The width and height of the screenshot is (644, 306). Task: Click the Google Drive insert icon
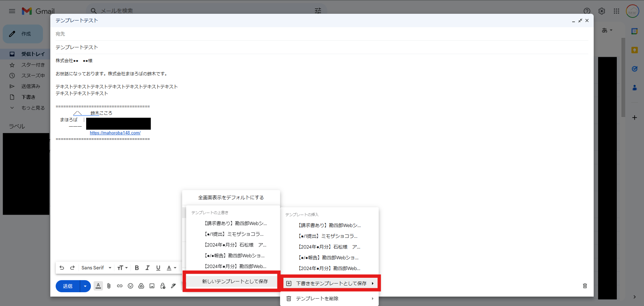pos(141,286)
